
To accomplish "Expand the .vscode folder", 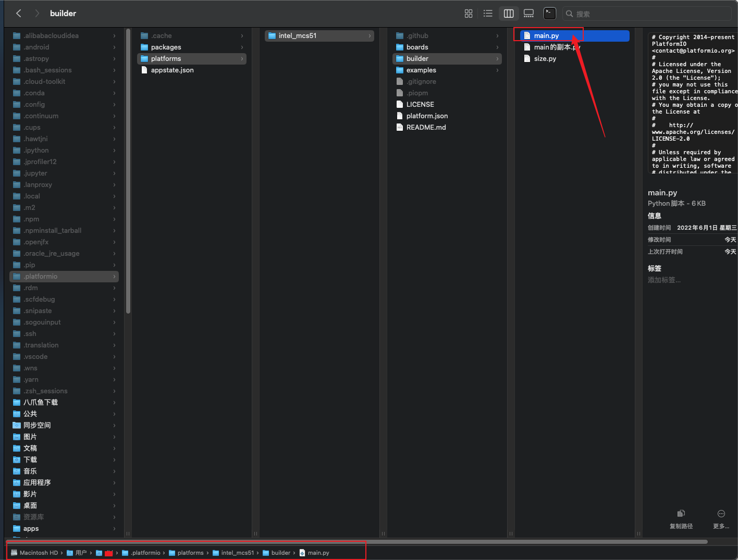I will 114,357.
